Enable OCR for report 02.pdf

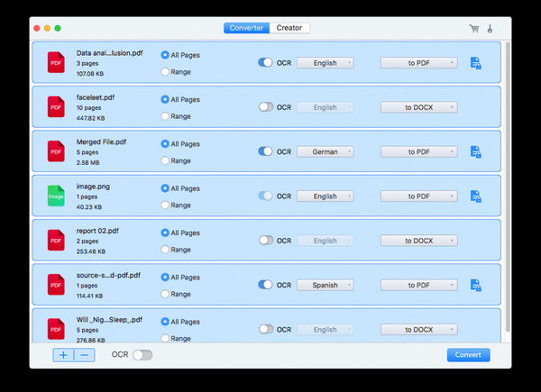click(266, 241)
